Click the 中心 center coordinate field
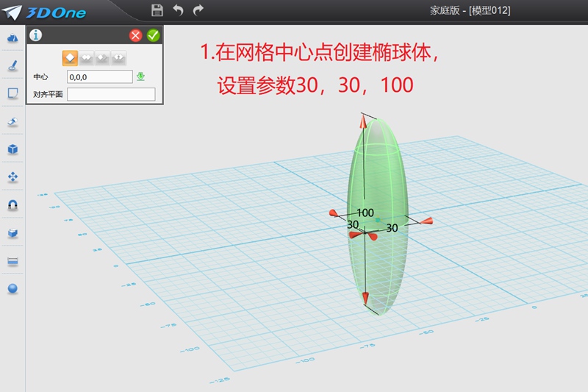Screen dimensions: 588x392 tap(100, 77)
